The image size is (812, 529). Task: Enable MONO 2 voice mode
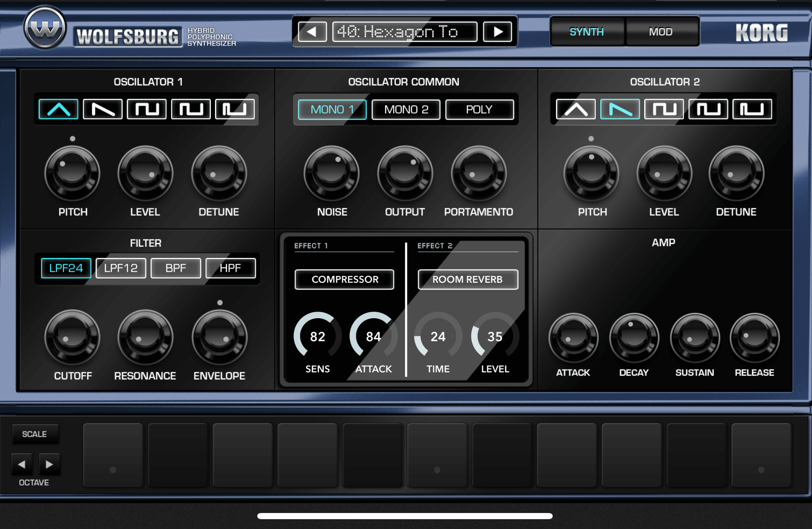point(406,109)
